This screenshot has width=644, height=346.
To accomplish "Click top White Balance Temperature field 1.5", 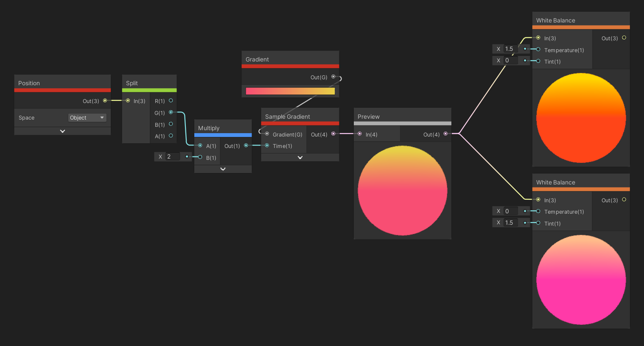I will (511, 49).
